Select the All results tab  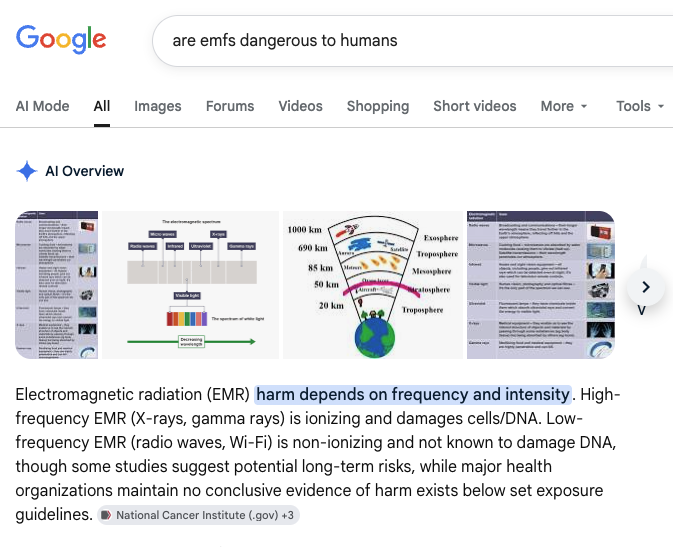coord(102,106)
